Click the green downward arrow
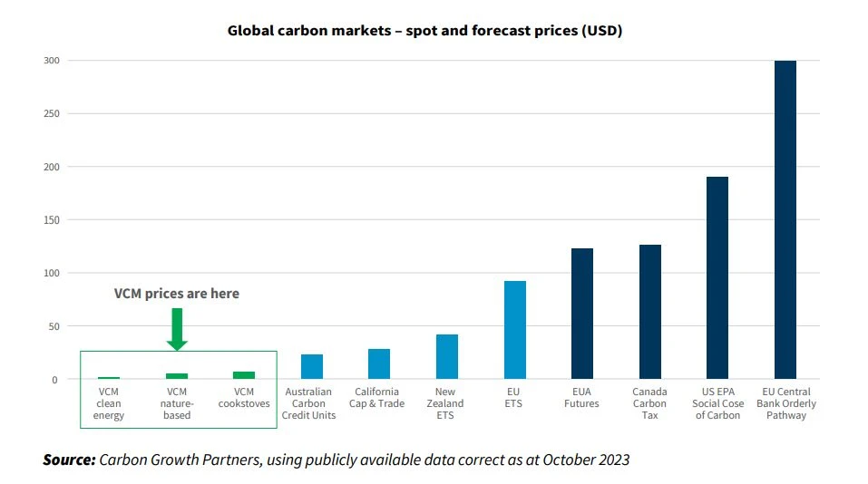The width and height of the screenshot is (868, 484). click(177, 328)
